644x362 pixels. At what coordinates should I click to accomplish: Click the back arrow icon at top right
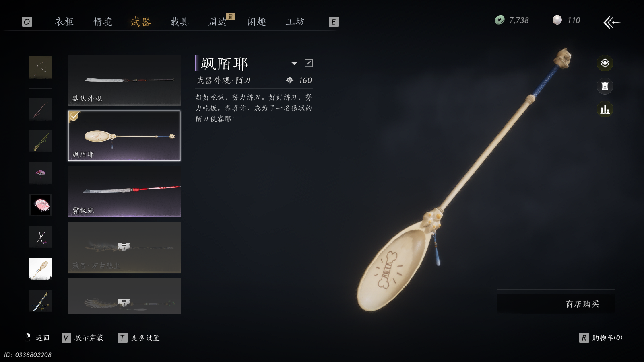coord(611,22)
